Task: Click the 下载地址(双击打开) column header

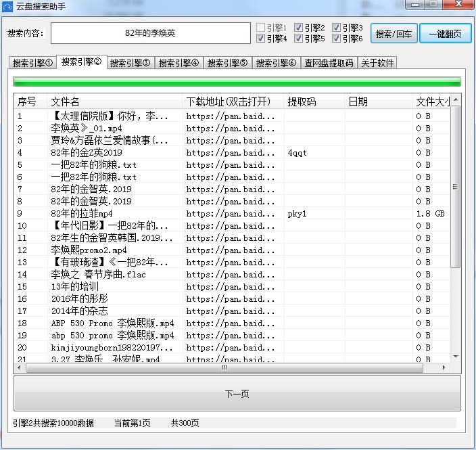Action: [x=233, y=102]
